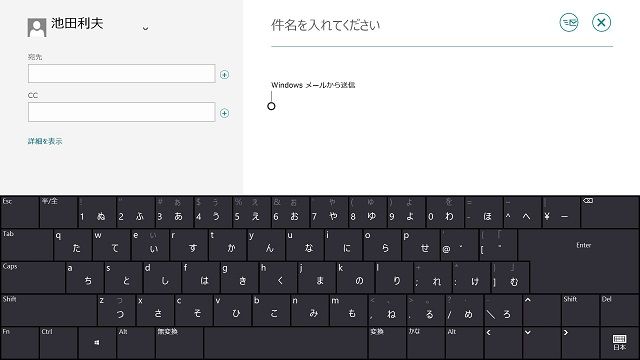Toggle the 半/全 input mode key
The image size is (640, 360).
tap(58, 212)
